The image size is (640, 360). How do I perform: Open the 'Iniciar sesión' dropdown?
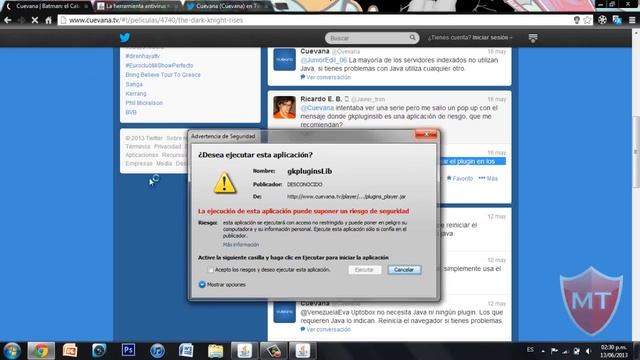[x=492, y=38]
